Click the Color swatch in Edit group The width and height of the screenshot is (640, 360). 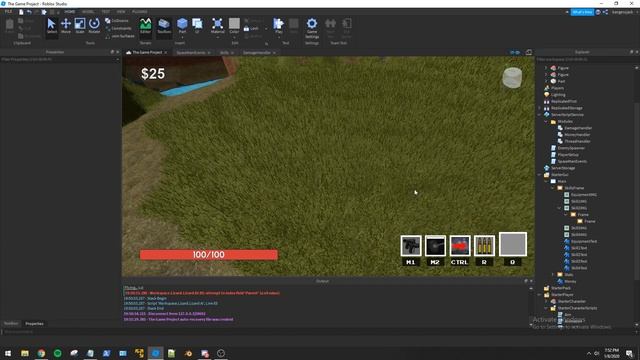tap(234, 23)
